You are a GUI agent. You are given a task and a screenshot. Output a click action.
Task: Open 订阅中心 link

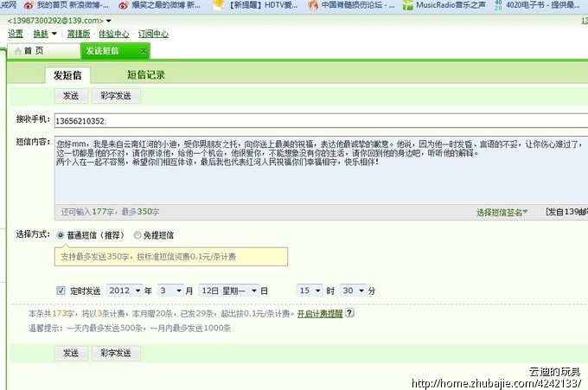click(x=153, y=34)
